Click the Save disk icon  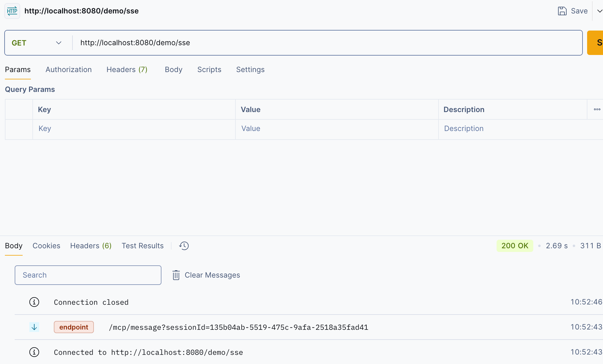(x=562, y=11)
